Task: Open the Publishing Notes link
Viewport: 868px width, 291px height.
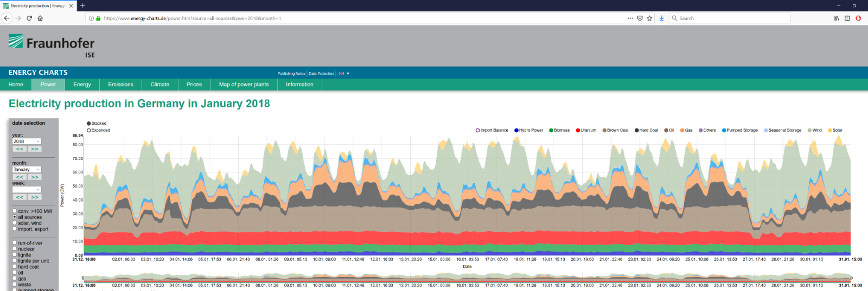Action: click(291, 74)
